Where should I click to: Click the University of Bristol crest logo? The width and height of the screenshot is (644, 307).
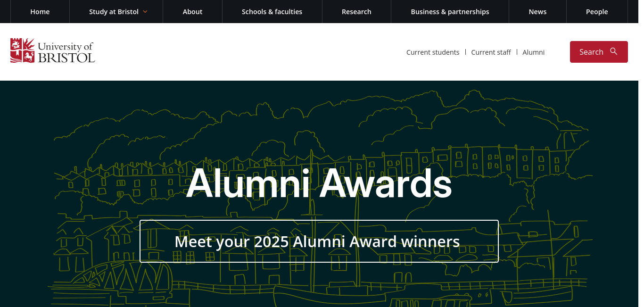click(x=22, y=50)
